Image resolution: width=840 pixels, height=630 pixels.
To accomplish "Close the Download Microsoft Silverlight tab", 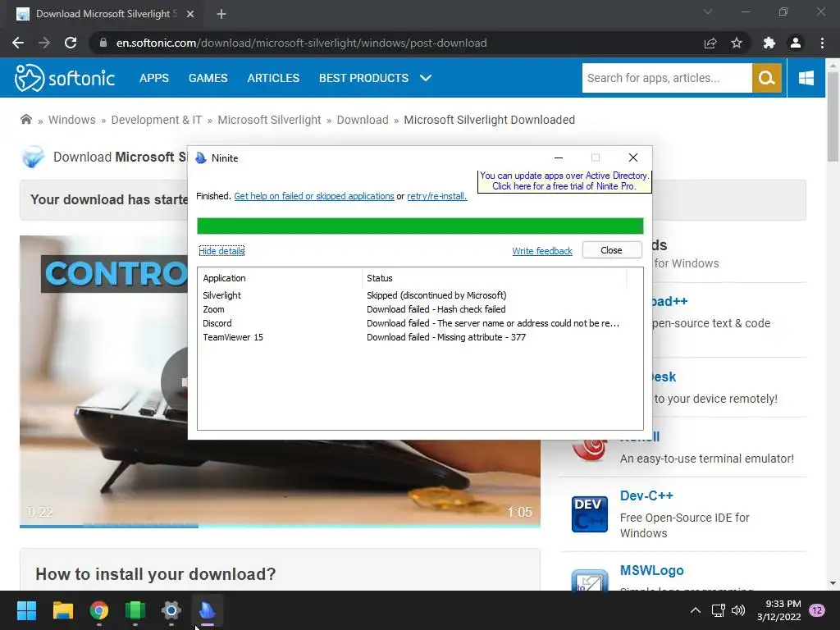I will click(x=190, y=14).
